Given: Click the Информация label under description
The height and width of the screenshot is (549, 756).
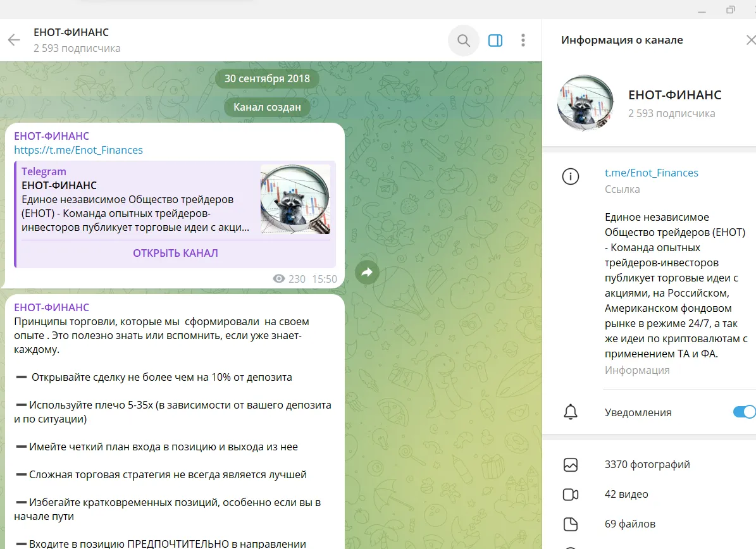Looking at the screenshot, I should pos(637,370).
